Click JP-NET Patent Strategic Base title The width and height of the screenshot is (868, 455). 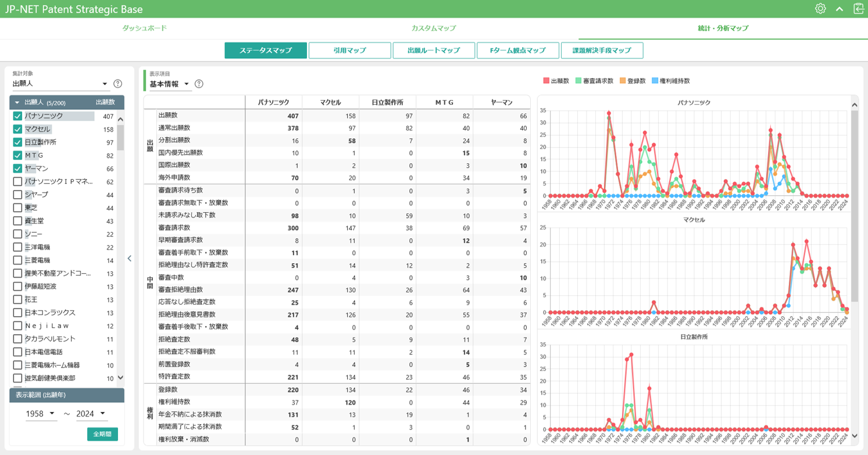tap(74, 9)
